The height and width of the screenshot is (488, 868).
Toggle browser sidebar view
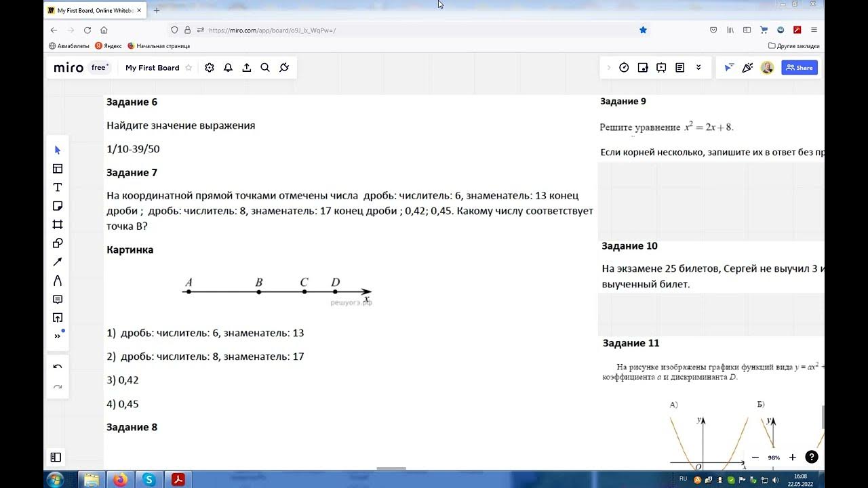pyautogui.click(x=747, y=30)
